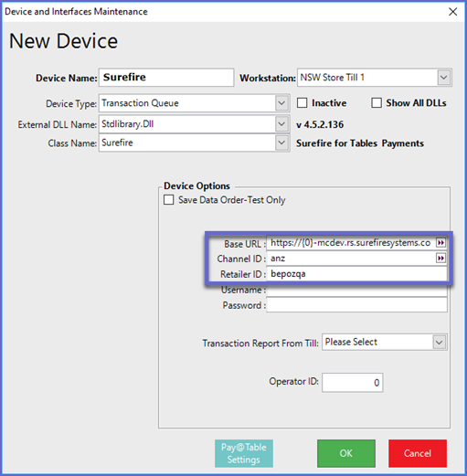This screenshot has width=467, height=476.
Task: Open Pay@Table Settings
Action: point(244,453)
